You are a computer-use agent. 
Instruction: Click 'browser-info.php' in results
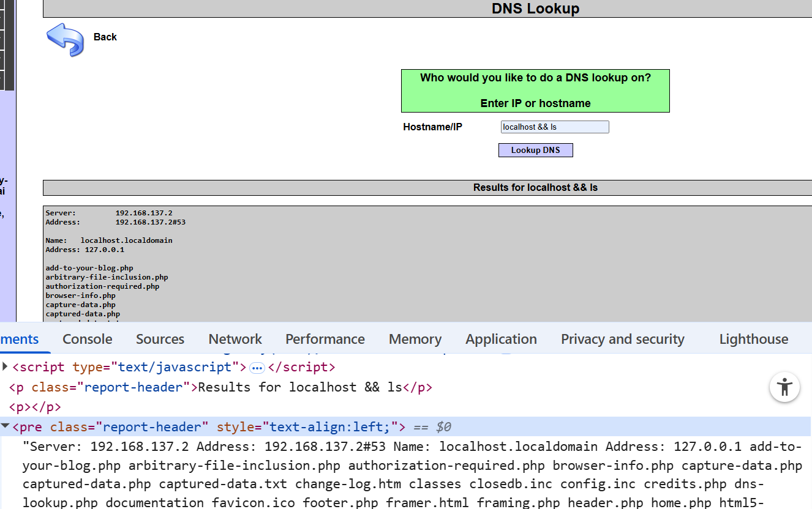80,295
